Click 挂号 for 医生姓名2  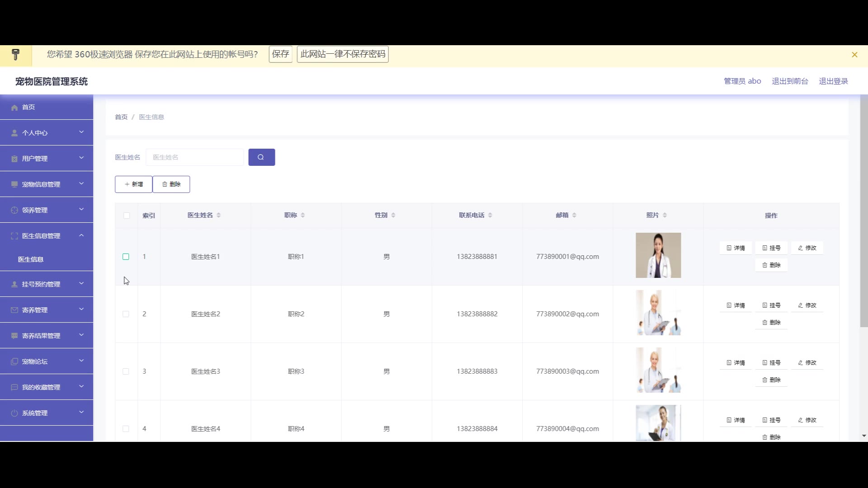point(771,305)
